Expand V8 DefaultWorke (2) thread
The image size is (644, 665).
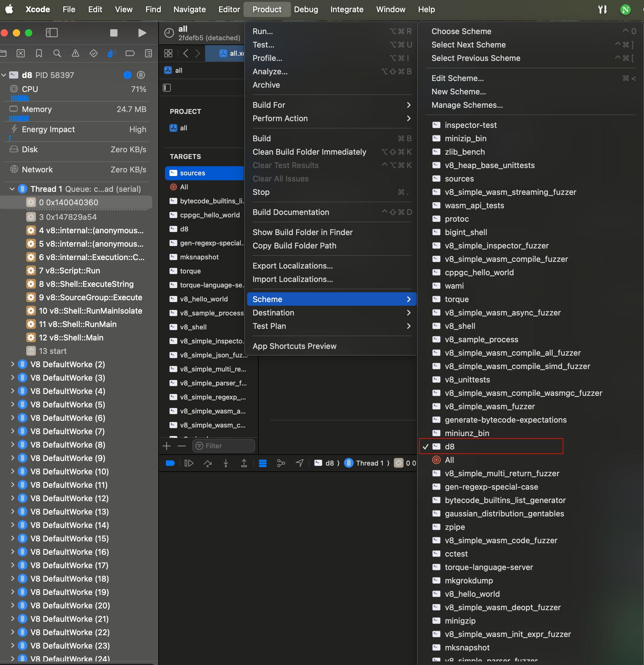(12, 364)
